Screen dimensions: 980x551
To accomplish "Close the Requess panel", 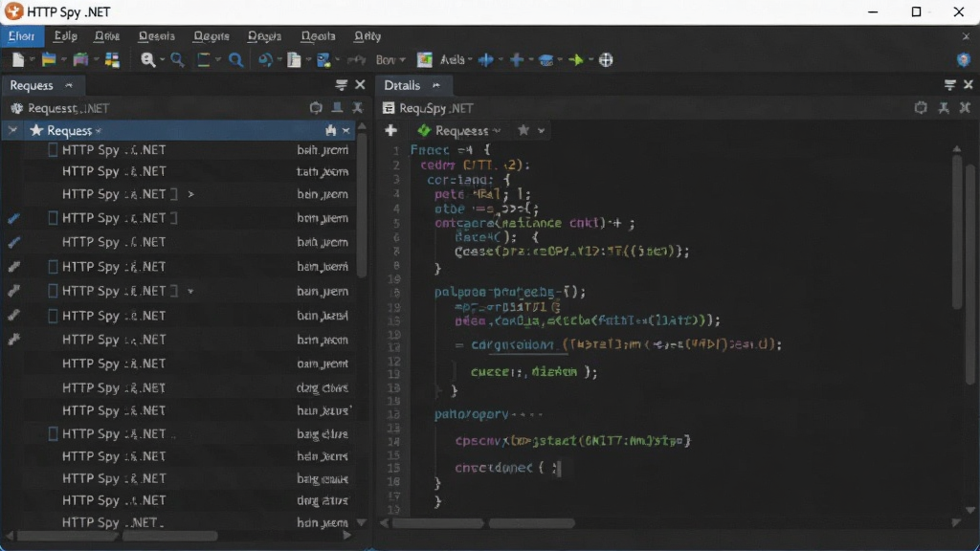I will click(x=360, y=85).
